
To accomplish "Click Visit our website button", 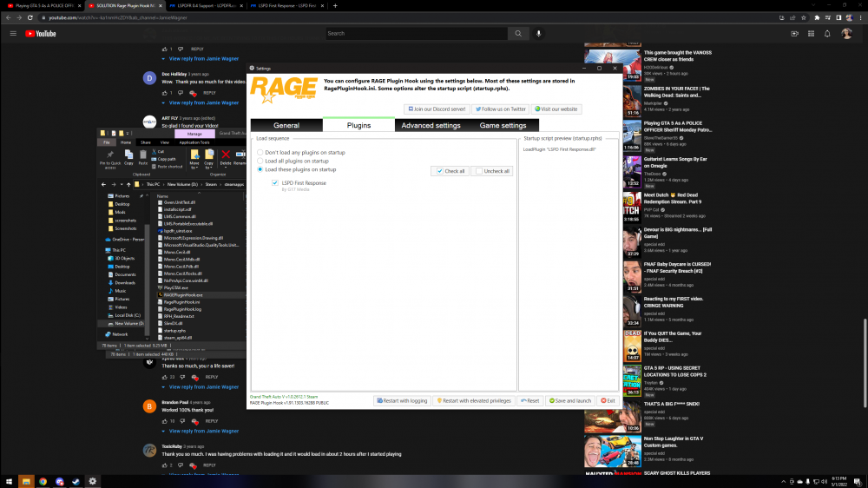I will (556, 109).
